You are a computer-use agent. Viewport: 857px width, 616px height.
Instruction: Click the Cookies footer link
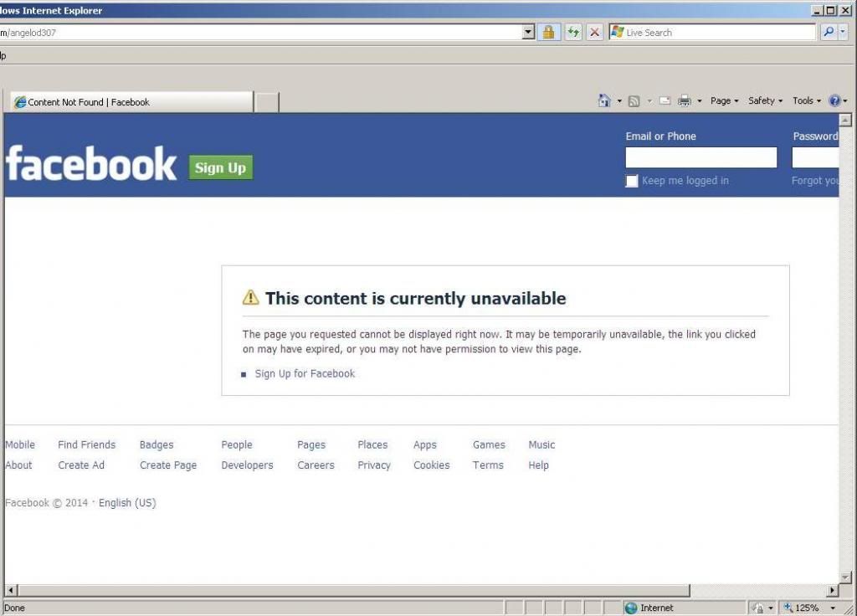431,465
